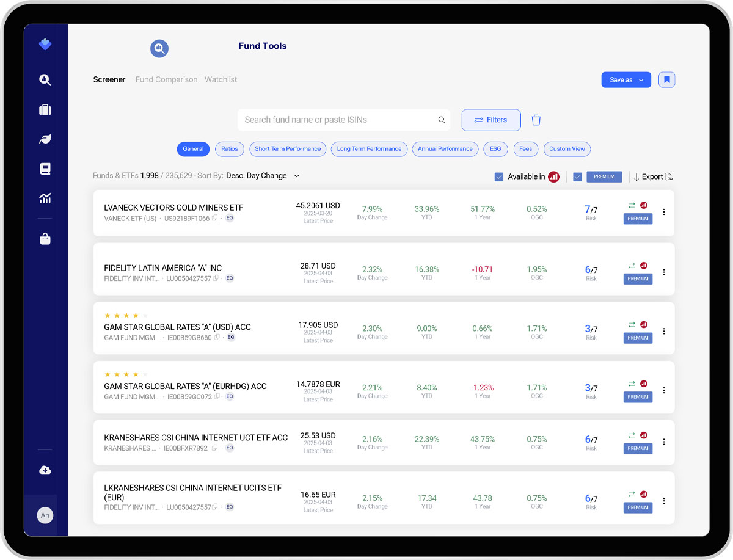Select the General view pill
The height and width of the screenshot is (560, 733).
tap(193, 149)
